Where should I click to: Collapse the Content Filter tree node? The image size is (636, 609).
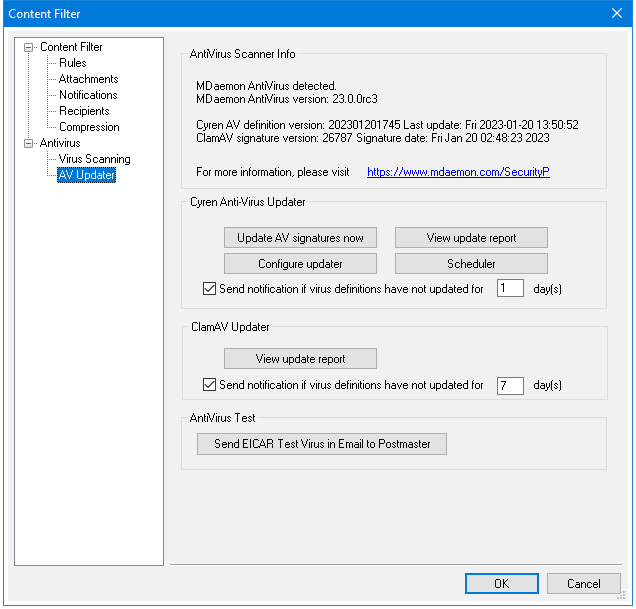[28, 47]
